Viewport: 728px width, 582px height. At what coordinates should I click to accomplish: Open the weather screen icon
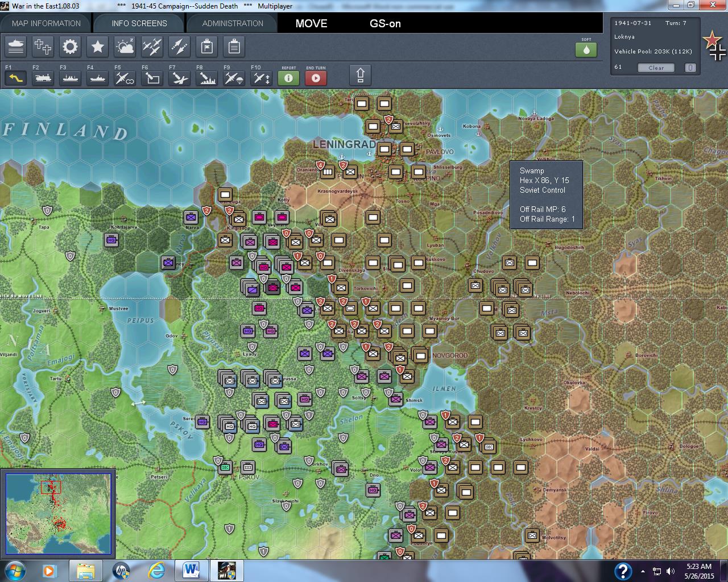click(125, 47)
